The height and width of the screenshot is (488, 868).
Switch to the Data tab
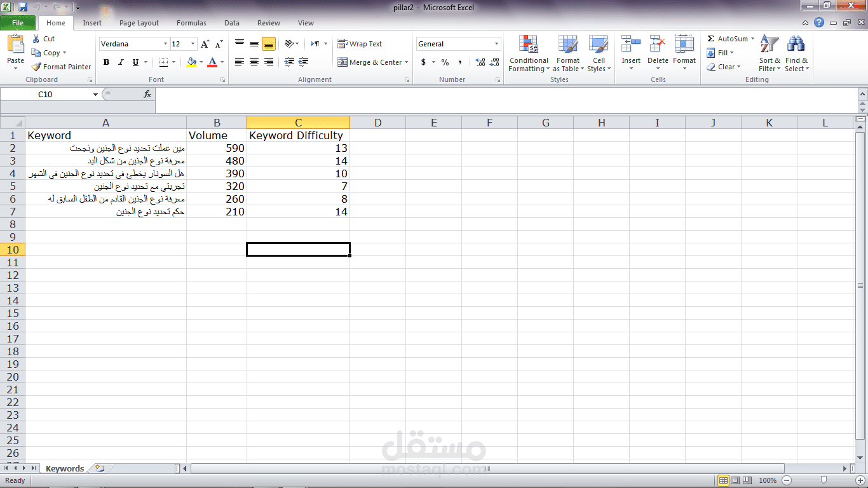[x=232, y=23]
